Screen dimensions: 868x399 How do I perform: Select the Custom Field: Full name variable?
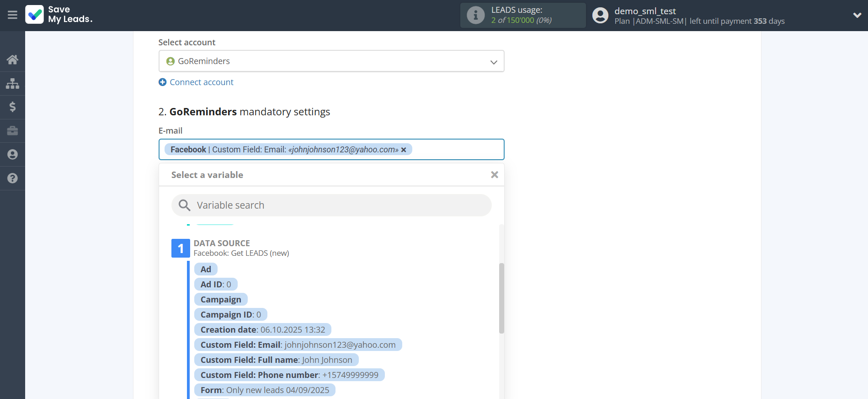(276, 360)
